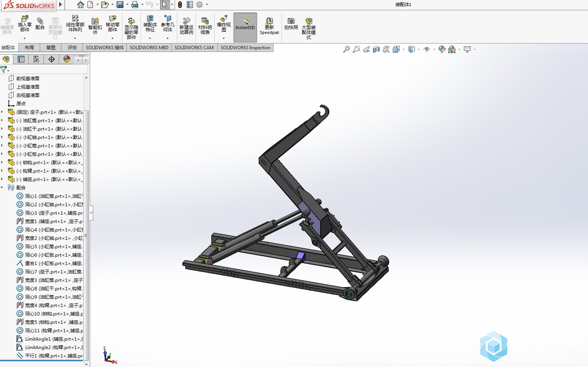The height and width of the screenshot is (367, 588).
Task: Click Move Component (移动零部件)
Action: pyautogui.click(x=112, y=24)
